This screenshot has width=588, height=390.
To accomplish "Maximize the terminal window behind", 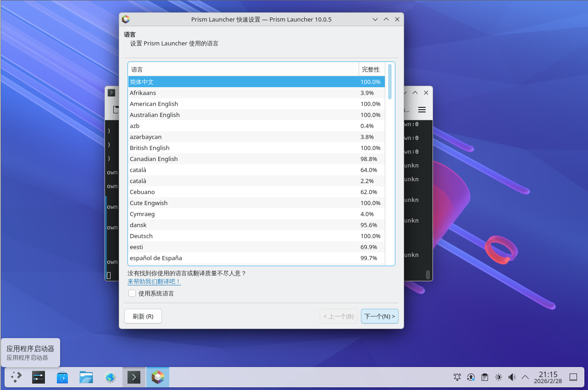I will pos(415,93).
